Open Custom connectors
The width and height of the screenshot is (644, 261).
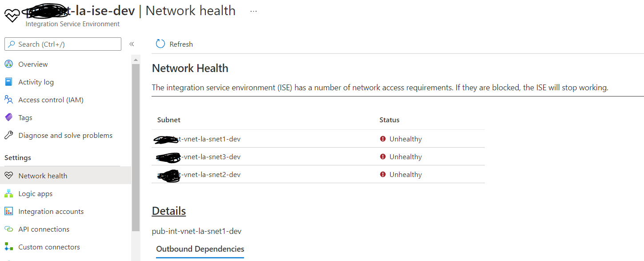(x=49, y=246)
